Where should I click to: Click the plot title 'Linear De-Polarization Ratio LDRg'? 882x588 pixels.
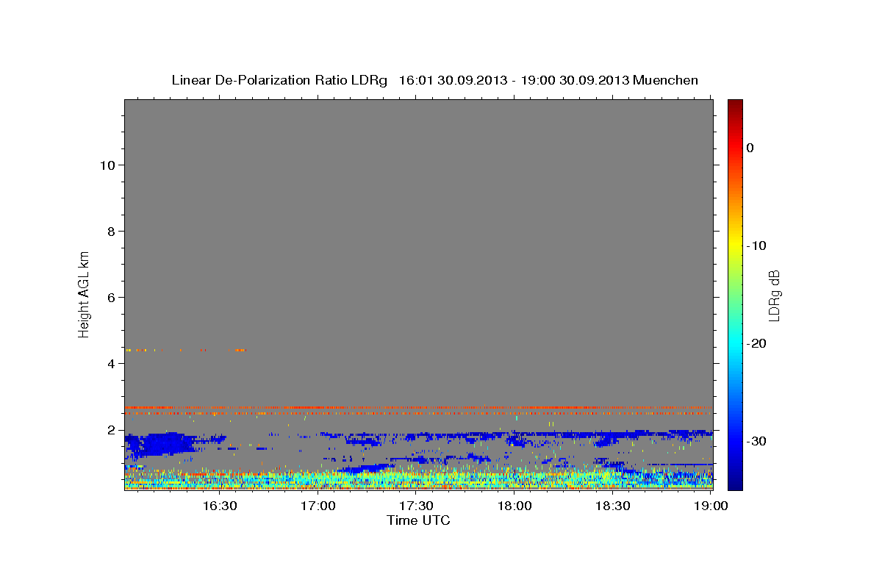[x=279, y=80]
